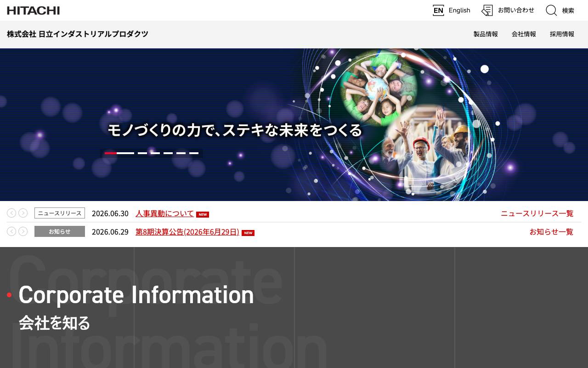Open the お知らせ一覧 list
This screenshot has width=588, height=368.
click(x=551, y=232)
